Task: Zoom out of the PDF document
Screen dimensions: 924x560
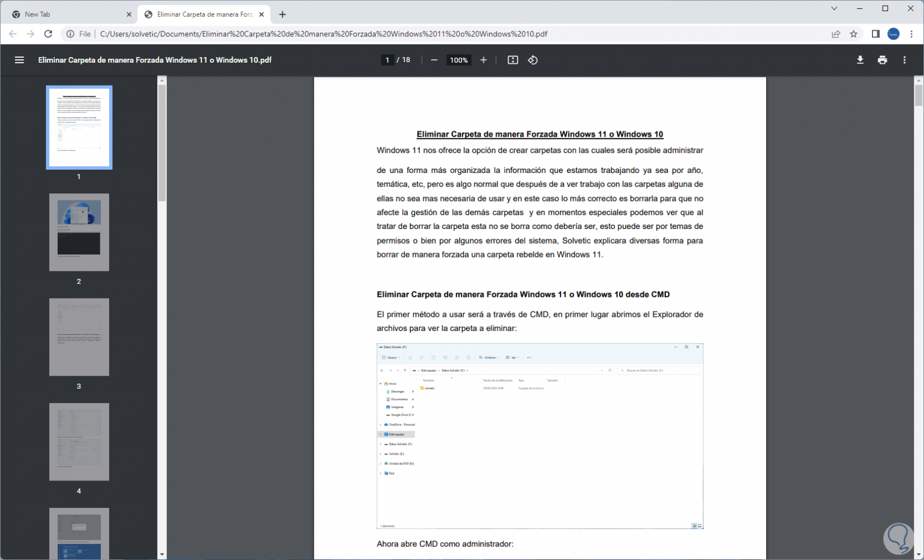Action: pyautogui.click(x=434, y=60)
